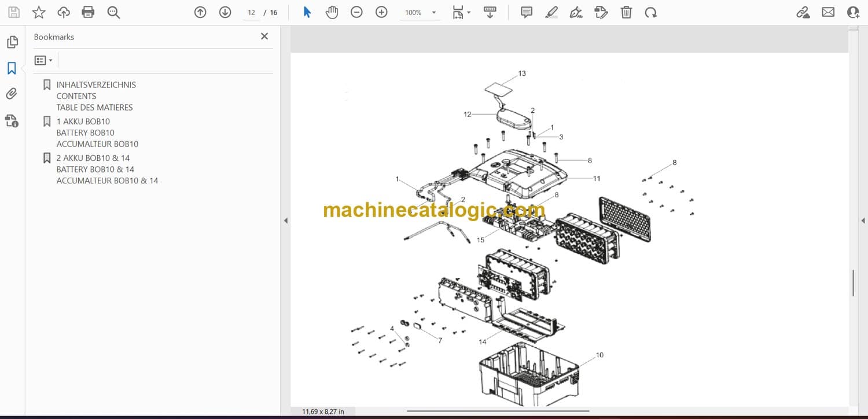Click the Print file icon

(88, 12)
